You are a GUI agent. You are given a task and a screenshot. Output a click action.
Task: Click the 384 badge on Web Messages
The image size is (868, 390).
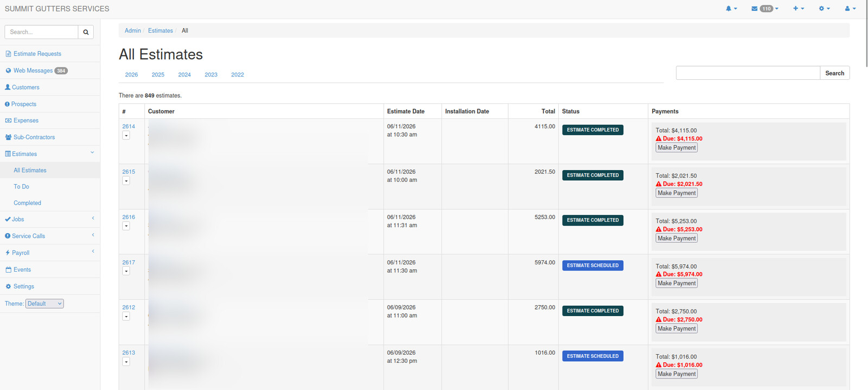click(x=61, y=71)
